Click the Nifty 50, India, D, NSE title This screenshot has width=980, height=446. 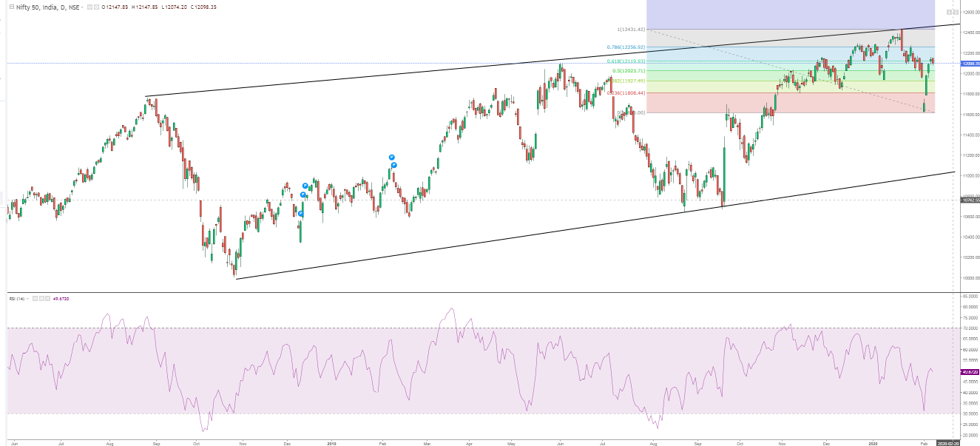[47, 7]
